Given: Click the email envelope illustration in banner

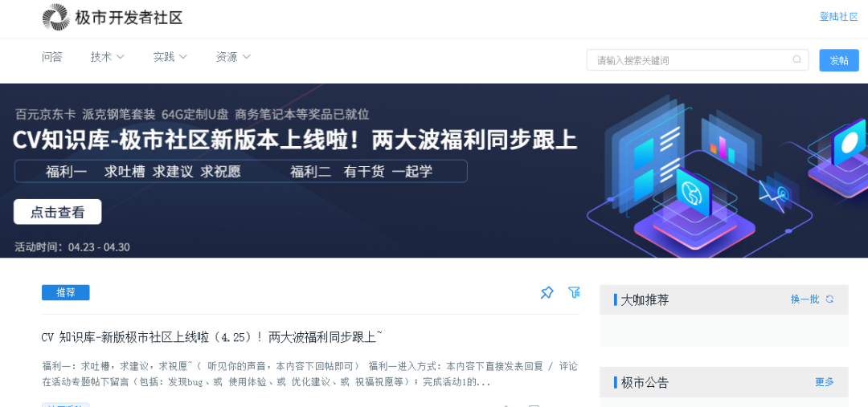Looking at the screenshot, I should pos(775,193).
